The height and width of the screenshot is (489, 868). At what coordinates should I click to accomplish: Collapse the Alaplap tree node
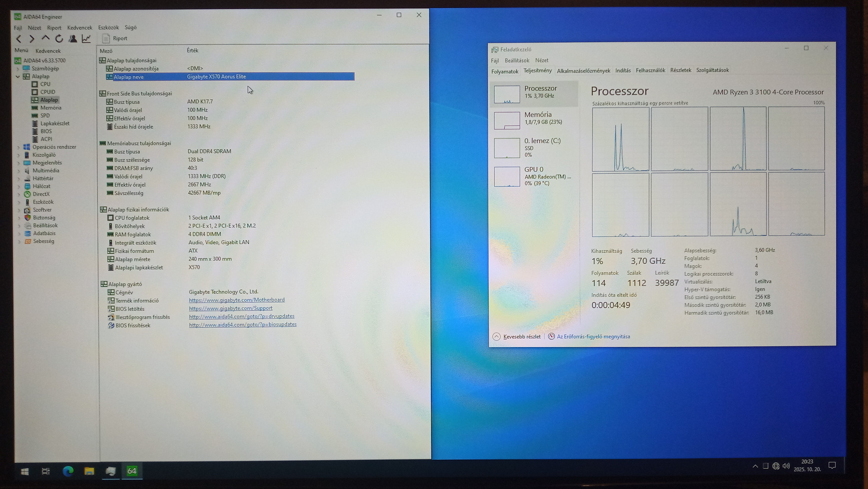click(18, 76)
